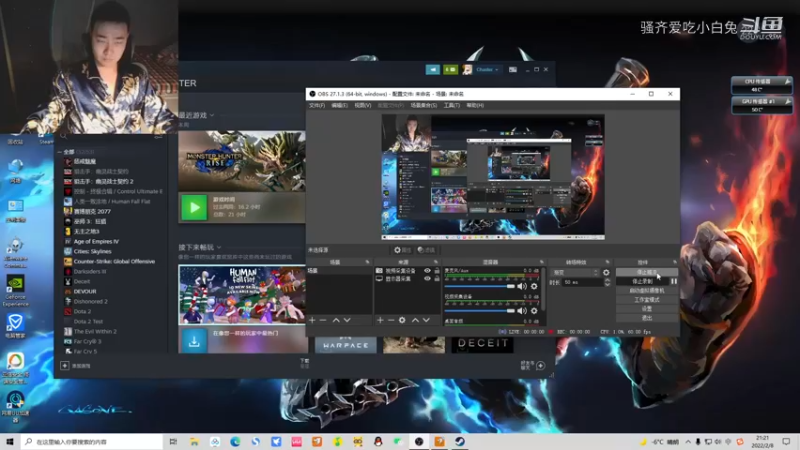Click stop streaming button in OBS

click(646, 272)
